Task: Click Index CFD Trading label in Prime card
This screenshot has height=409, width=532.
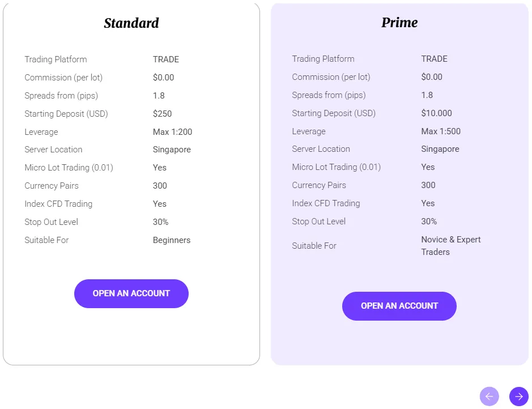Action: coord(326,203)
